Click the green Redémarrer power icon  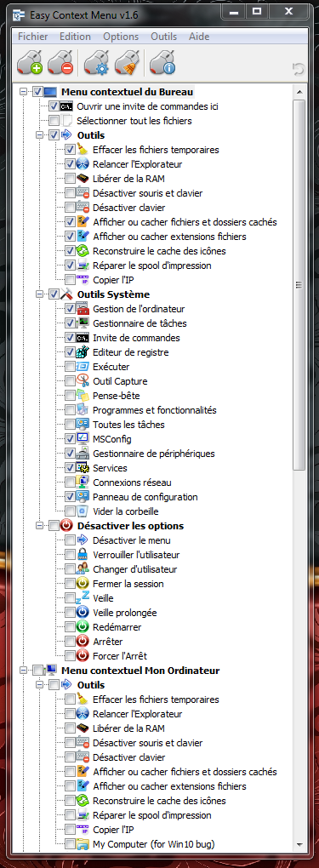point(83,626)
